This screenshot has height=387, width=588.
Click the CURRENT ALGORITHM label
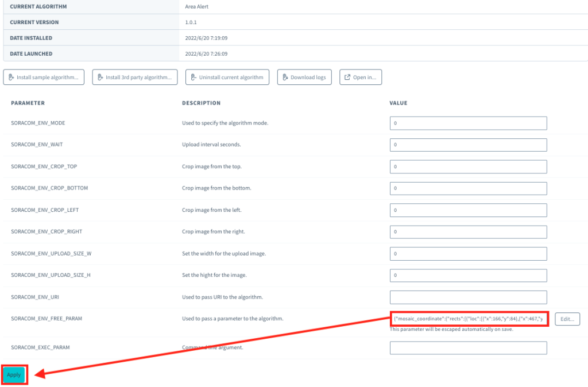(38, 6)
